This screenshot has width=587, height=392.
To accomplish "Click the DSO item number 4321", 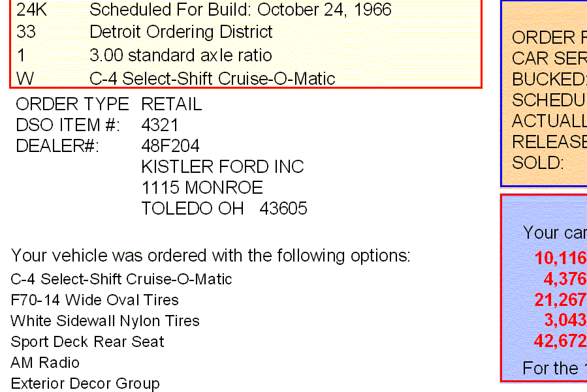I will coord(160,125).
